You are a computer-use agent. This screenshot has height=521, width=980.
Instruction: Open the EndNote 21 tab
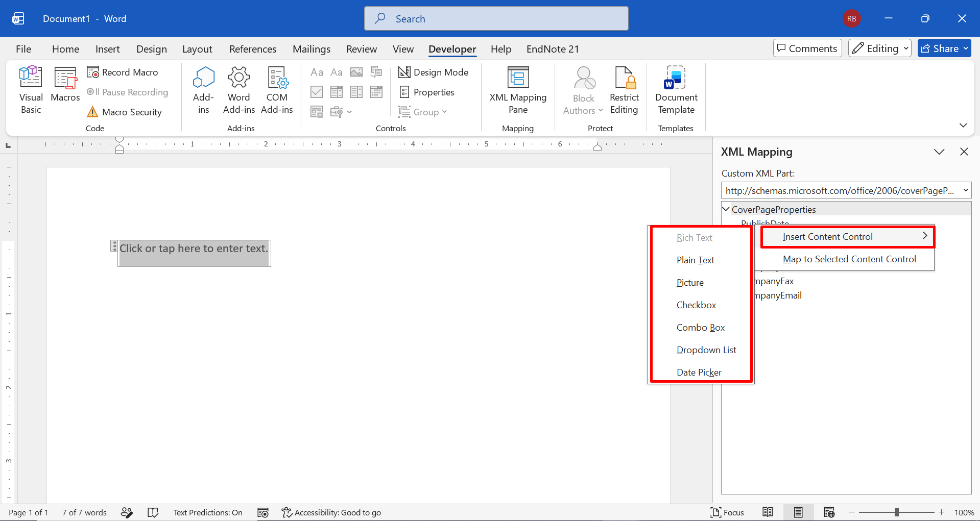[553, 49]
